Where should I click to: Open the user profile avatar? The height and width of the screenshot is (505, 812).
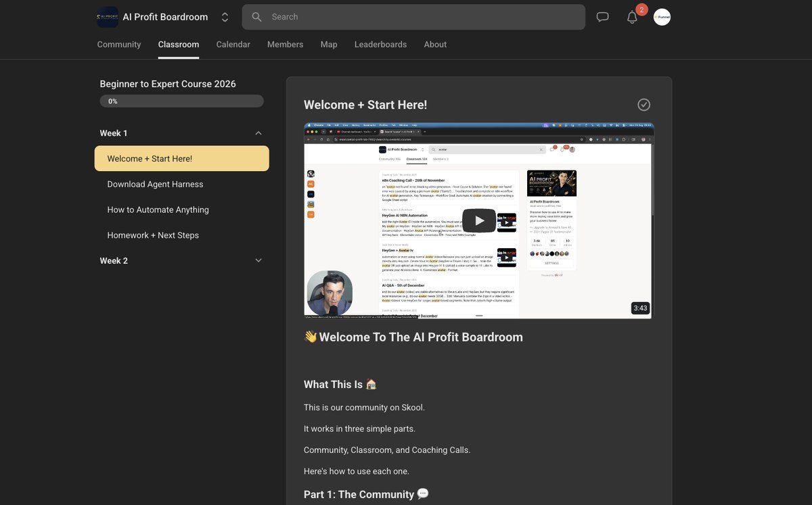662,17
